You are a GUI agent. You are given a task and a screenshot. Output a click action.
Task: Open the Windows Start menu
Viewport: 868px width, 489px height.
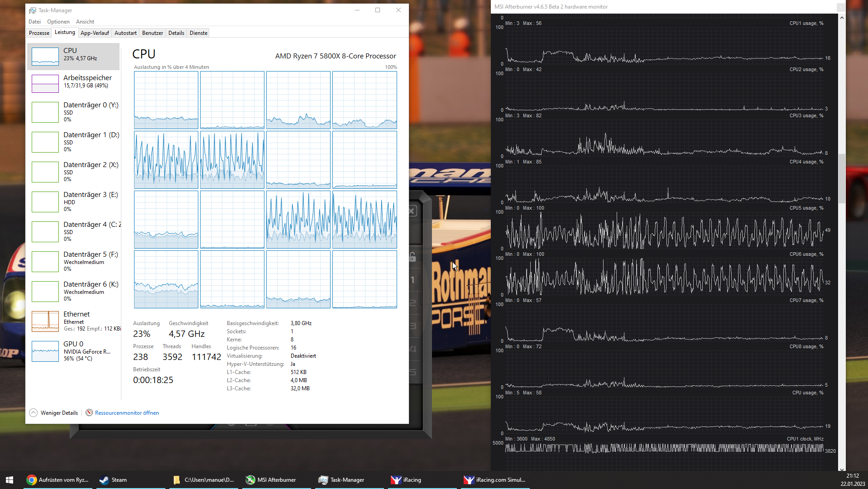[x=10, y=480]
